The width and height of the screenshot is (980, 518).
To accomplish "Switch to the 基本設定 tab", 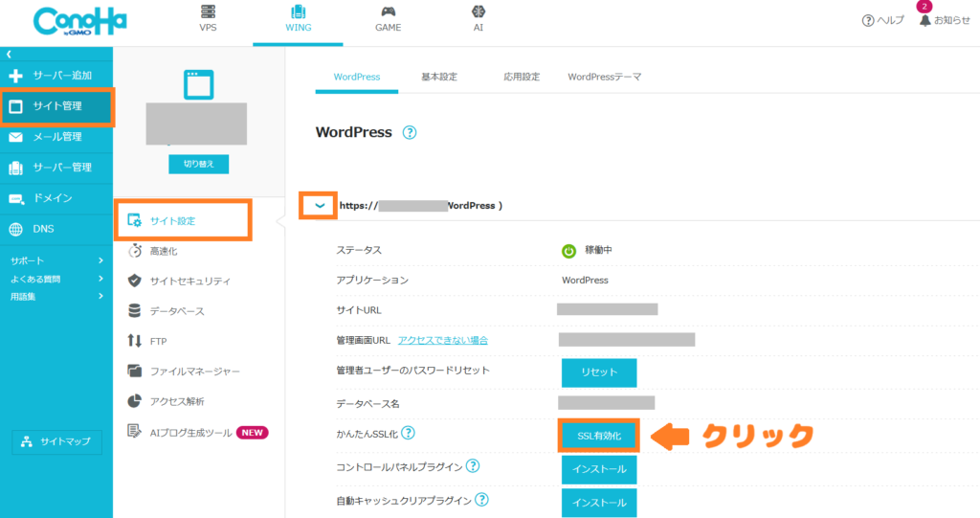I will 439,77.
